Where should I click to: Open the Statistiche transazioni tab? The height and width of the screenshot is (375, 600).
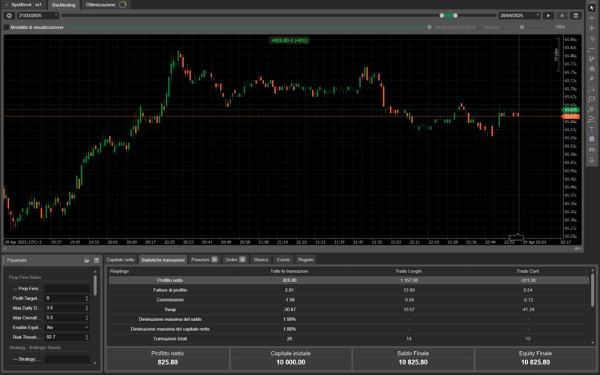[163, 260]
